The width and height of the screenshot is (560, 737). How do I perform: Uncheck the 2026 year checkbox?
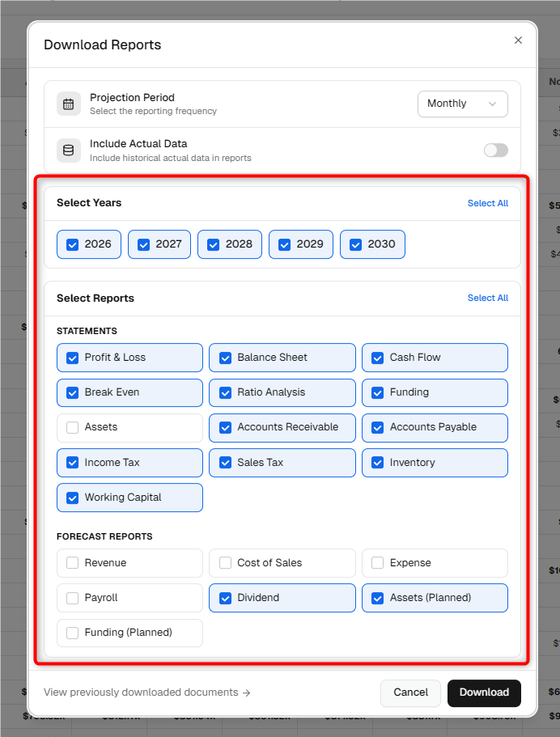[72, 244]
